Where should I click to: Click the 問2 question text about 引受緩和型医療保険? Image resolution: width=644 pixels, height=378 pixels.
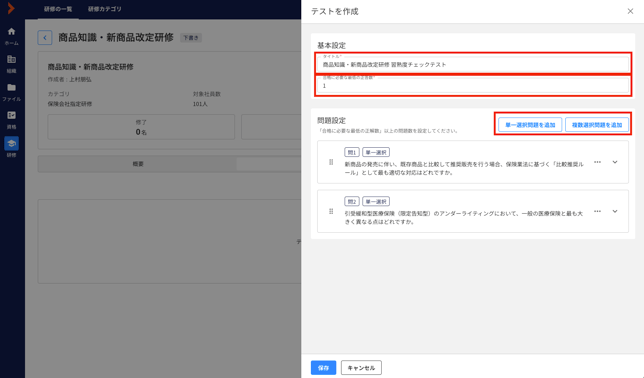click(x=464, y=218)
